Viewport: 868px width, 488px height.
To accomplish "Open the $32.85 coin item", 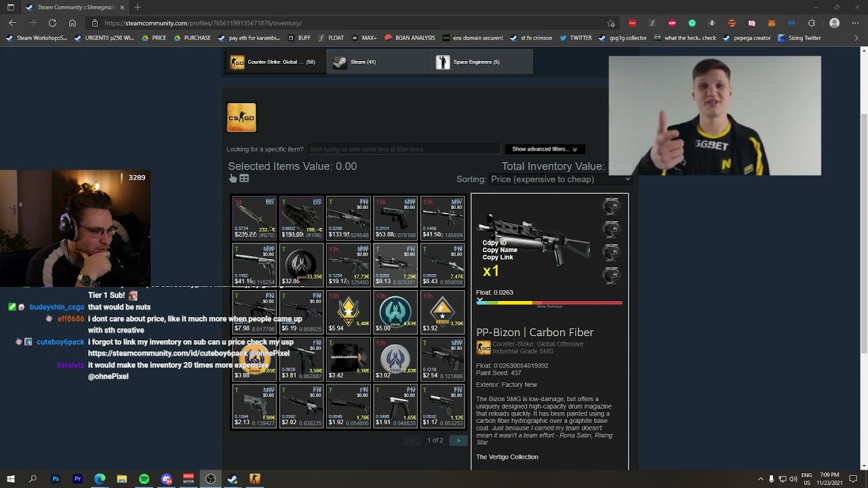I will pos(302,265).
